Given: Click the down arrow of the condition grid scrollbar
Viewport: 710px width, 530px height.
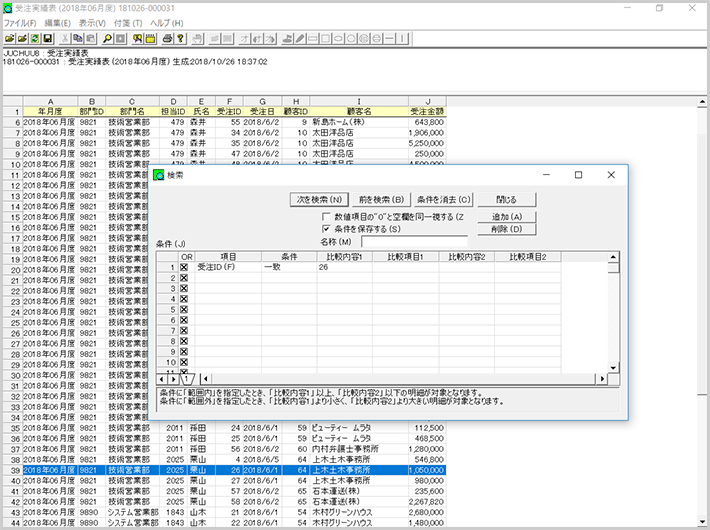Looking at the screenshot, I should [x=611, y=366].
